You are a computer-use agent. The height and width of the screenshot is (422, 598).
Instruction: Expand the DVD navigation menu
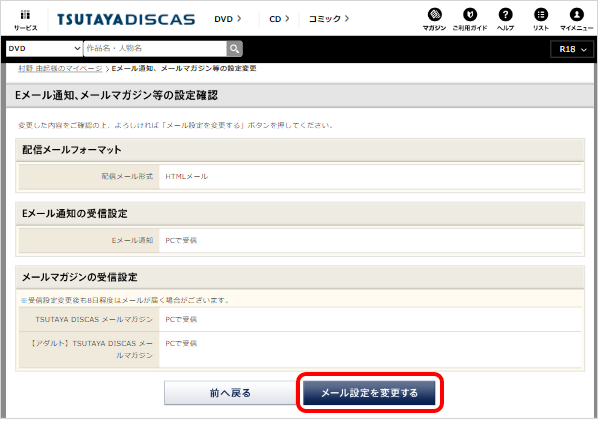coord(228,19)
